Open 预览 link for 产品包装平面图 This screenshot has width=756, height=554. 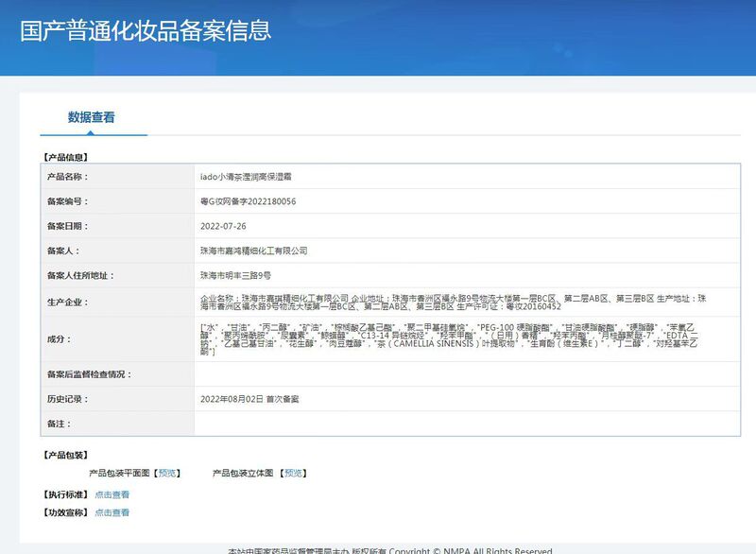[x=166, y=473]
